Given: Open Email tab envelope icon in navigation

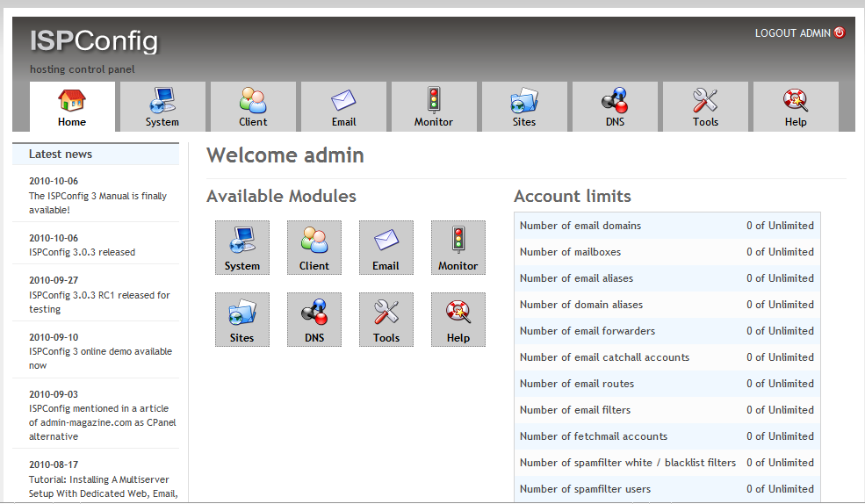Looking at the screenshot, I should pyautogui.click(x=343, y=100).
